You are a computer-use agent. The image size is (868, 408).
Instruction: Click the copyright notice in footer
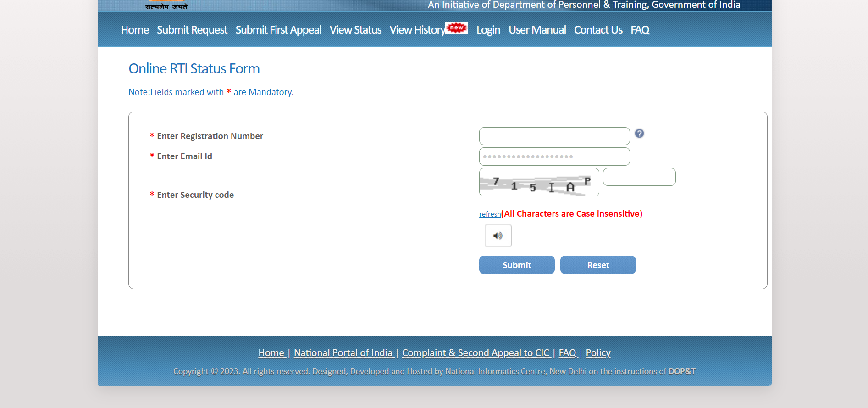(434, 371)
